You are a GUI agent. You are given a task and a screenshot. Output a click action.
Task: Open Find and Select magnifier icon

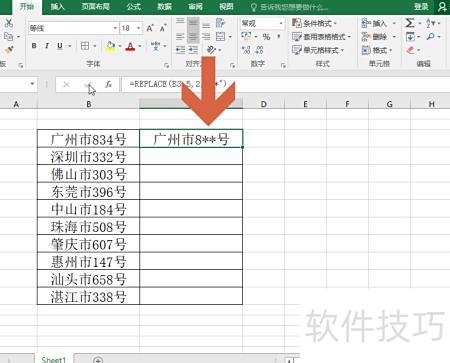tap(431, 36)
